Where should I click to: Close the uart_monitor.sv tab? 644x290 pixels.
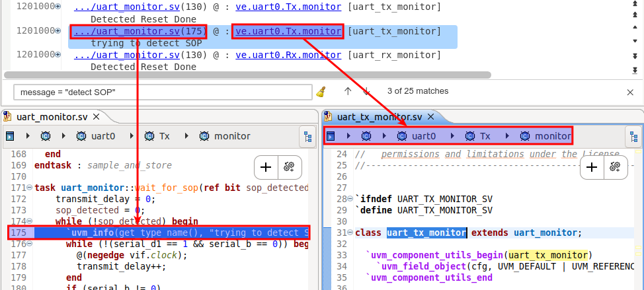[x=96, y=117]
